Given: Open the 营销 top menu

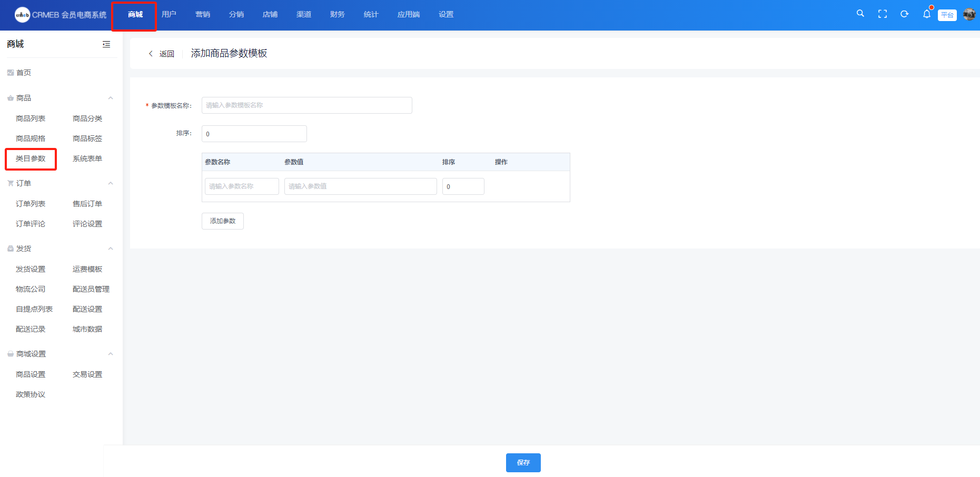Looking at the screenshot, I should tap(203, 14).
